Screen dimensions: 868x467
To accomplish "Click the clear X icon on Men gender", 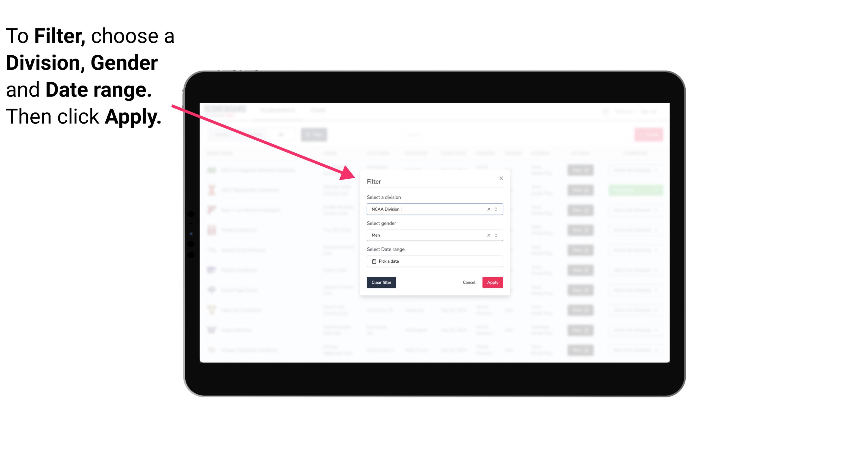I will click(488, 235).
